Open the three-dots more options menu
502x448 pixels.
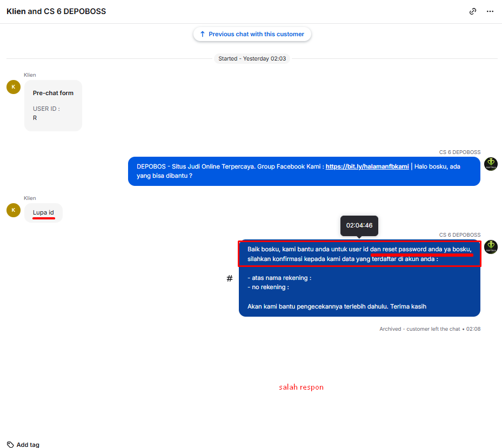[490, 11]
